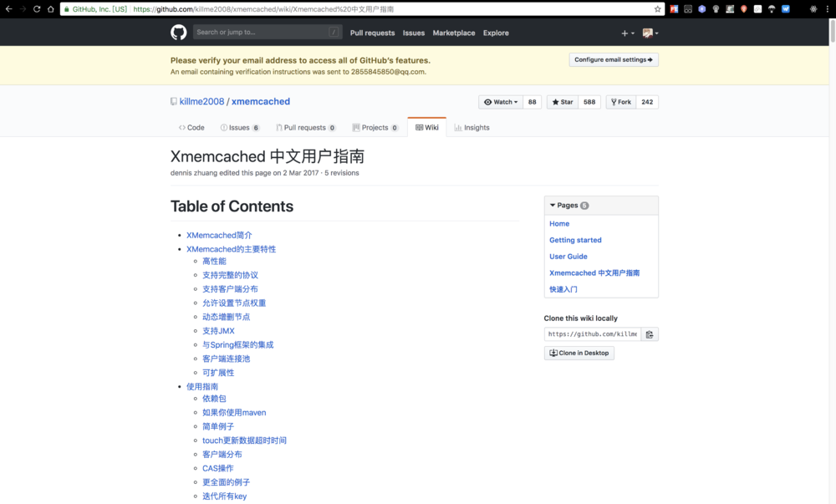Open the Chrome three-dot menu
This screenshot has height=504, width=836.
pos(828,9)
